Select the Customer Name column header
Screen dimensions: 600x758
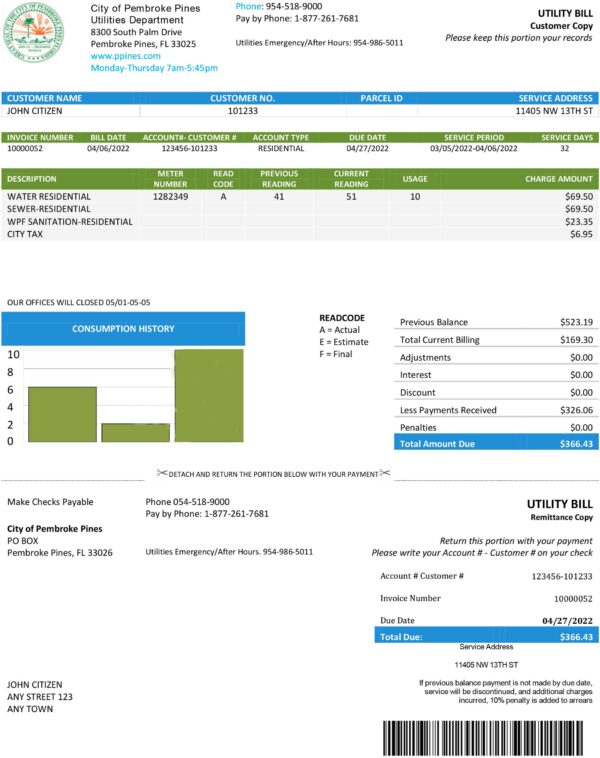(45, 99)
